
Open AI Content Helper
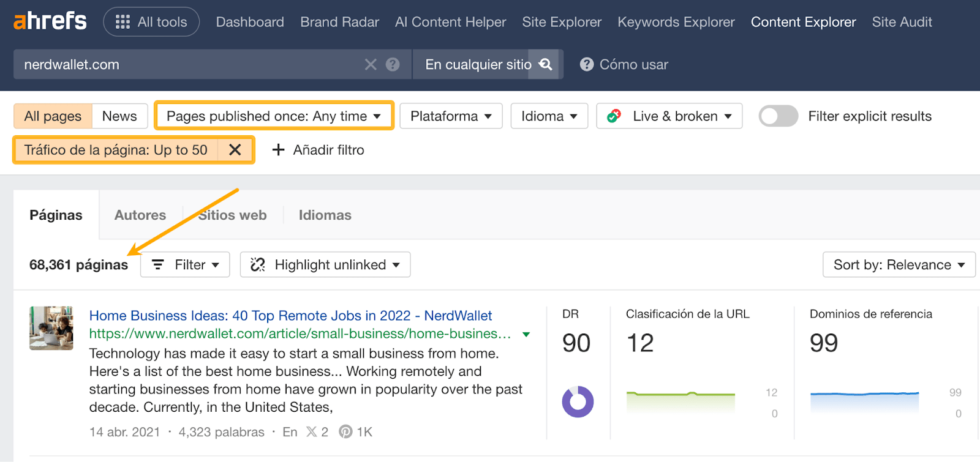coord(451,22)
